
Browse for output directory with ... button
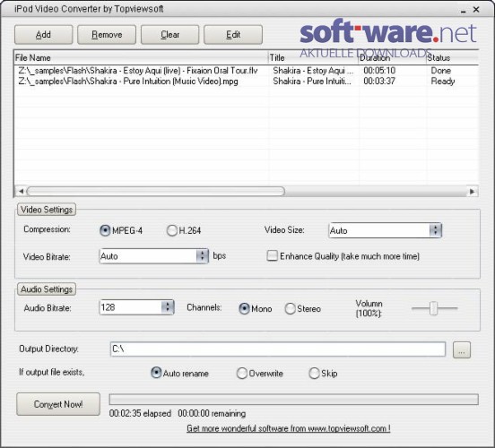[462, 349]
